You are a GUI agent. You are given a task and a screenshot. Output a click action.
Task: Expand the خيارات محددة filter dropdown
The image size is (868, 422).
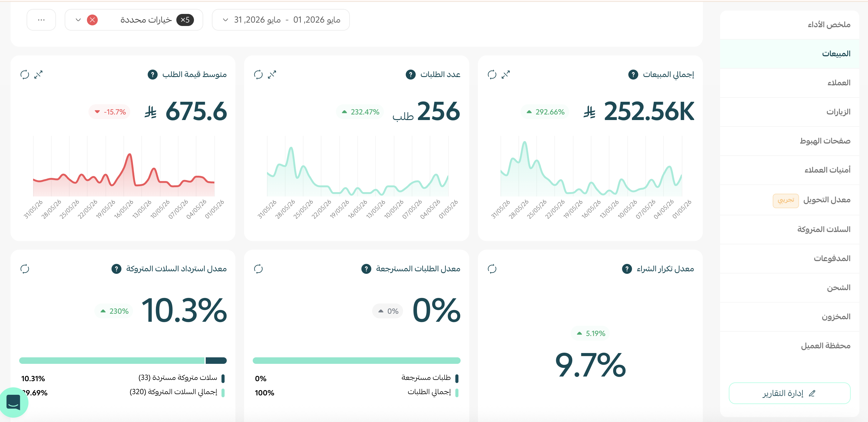(x=134, y=20)
